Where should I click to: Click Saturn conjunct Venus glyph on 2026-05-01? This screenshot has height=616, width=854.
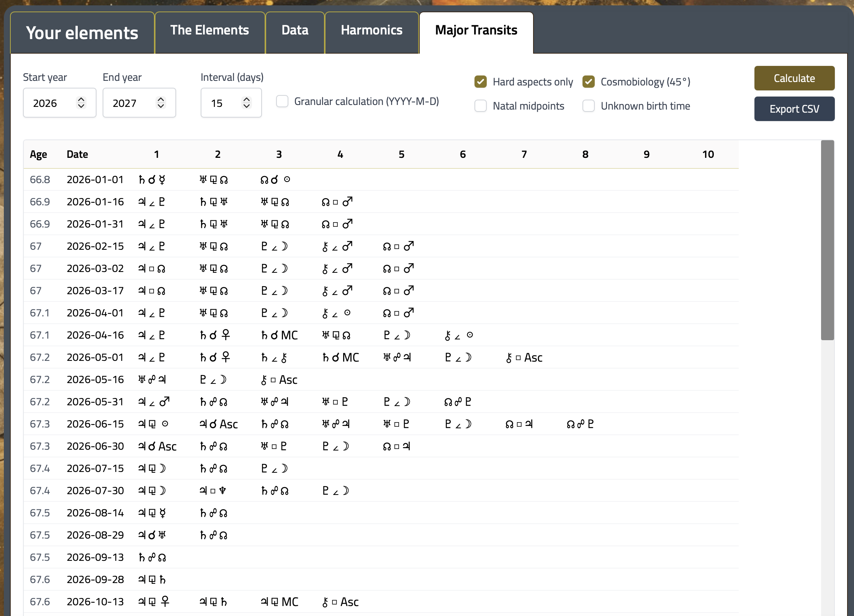pyautogui.click(x=215, y=357)
